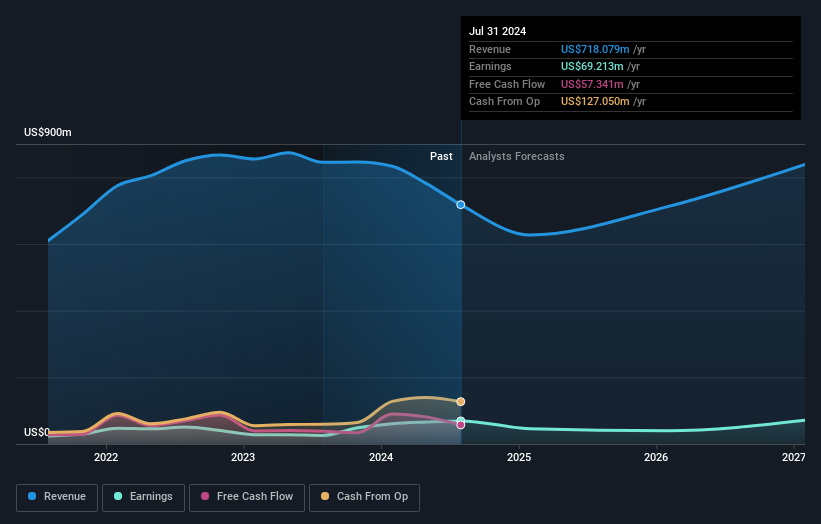Click the Earnings row label in tooltip
The height and width of the screenshot is (524, 821).
(x=490, y=66)
